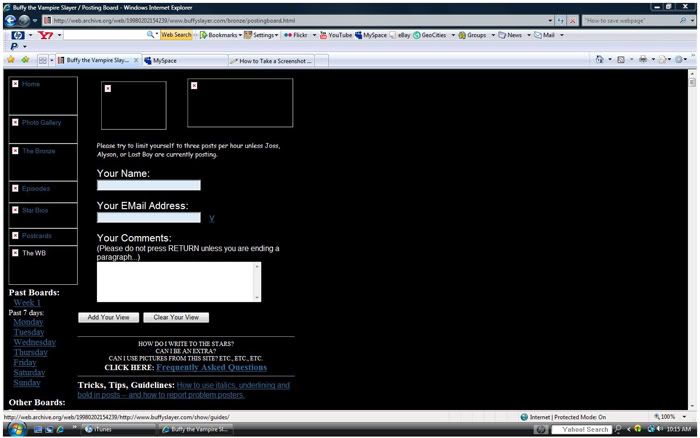Open the italics and underlining guidelines link
Image resolution: width=700 pixels, height=438 pixels.
(x=183, y=390)
